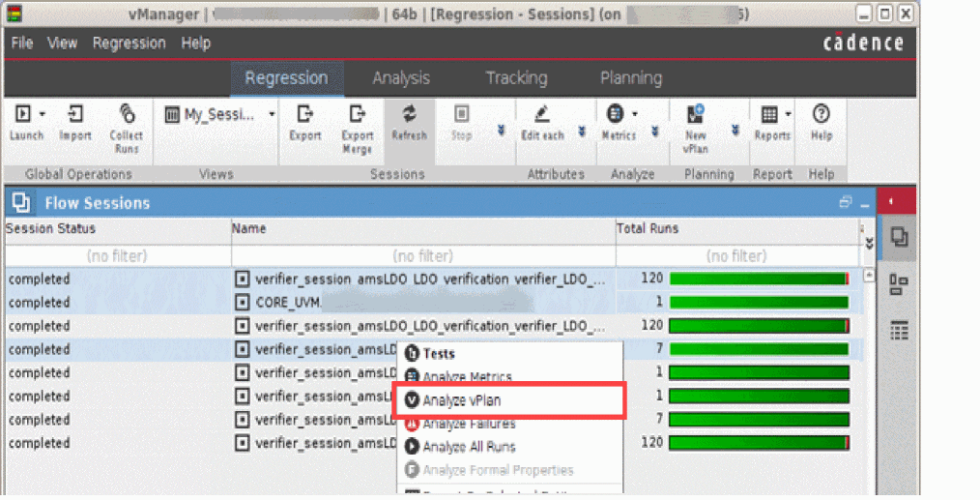The width and height of the screenshot is (980, 500).
Task: Open the Regression menu
Action: [x=130, y=44]
